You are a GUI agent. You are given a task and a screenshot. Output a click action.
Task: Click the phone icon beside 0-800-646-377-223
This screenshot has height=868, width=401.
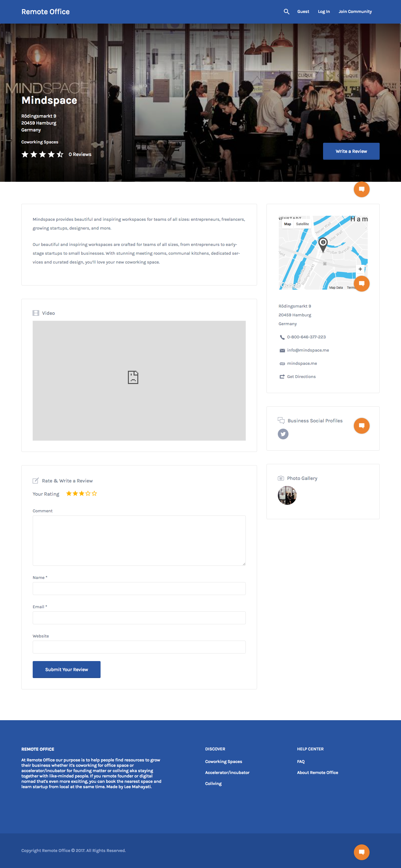point(282,337)
